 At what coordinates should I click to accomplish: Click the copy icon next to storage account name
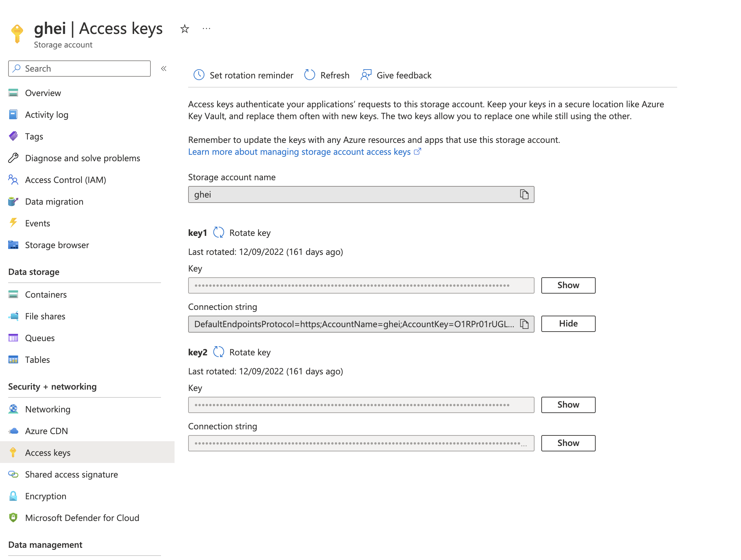(x=524, y=194)
